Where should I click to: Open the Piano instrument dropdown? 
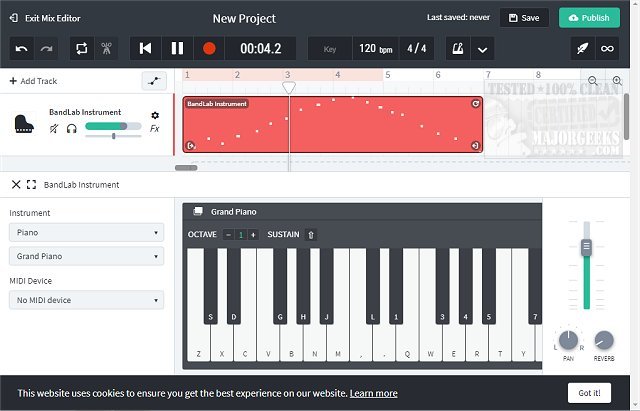pos(87,233)
